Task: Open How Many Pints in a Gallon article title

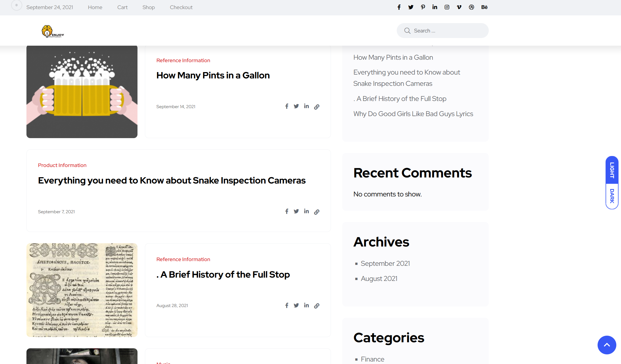Action: point(213,75)
